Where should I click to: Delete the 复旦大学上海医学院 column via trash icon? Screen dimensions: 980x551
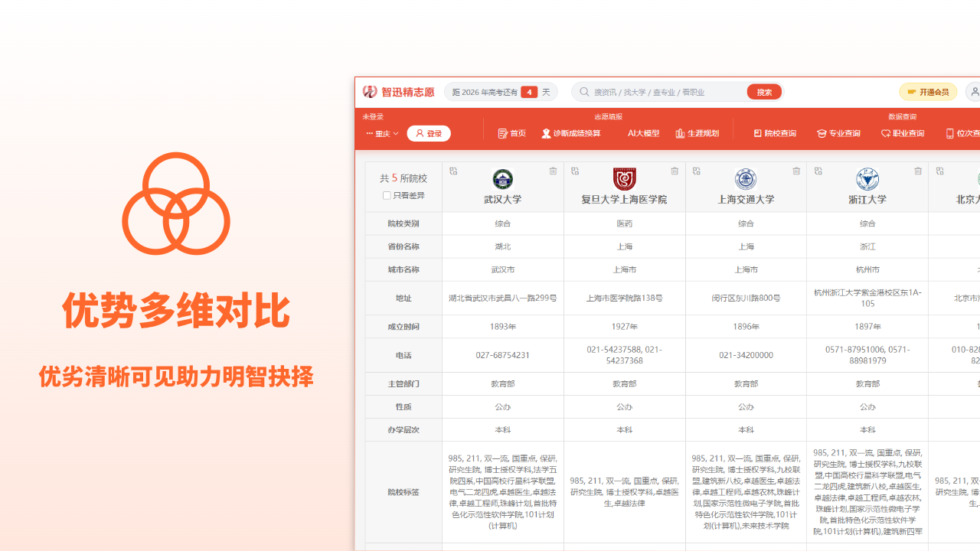(675, 171)
